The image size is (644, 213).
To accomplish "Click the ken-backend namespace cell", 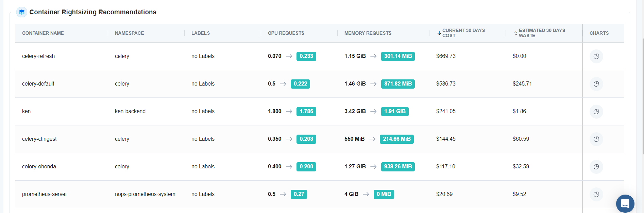I will (130, 111).
